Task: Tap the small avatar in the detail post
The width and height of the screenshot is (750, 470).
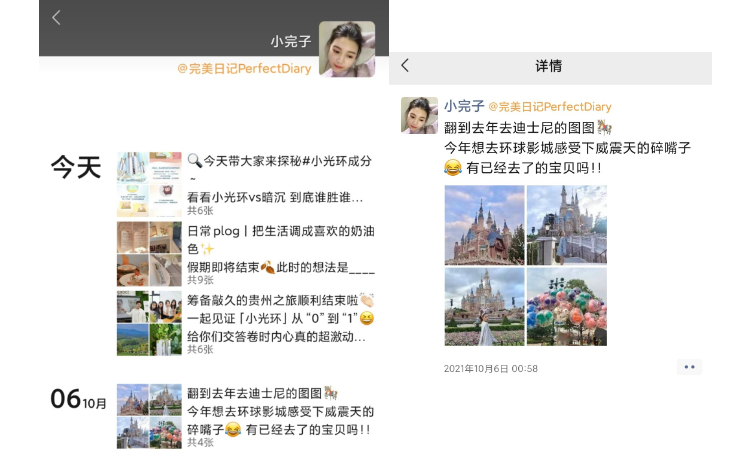Action: pos(419,115)
